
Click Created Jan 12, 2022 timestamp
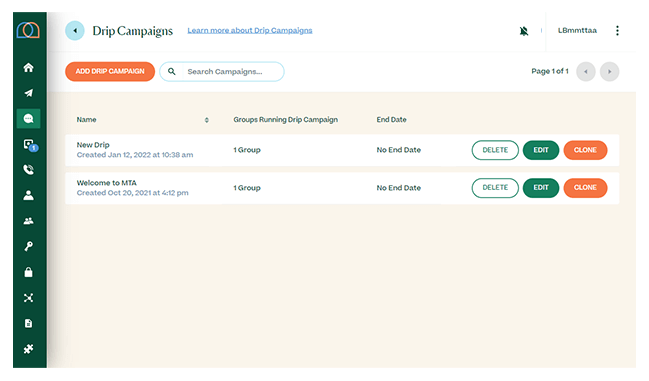click(135, 155)
